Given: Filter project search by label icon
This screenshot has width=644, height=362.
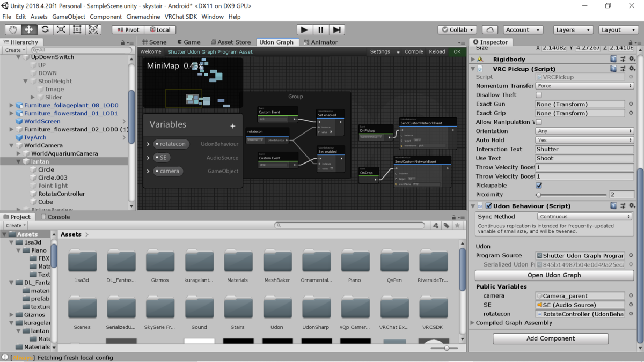Looking at the screenshot, I should tap(446, 226).
